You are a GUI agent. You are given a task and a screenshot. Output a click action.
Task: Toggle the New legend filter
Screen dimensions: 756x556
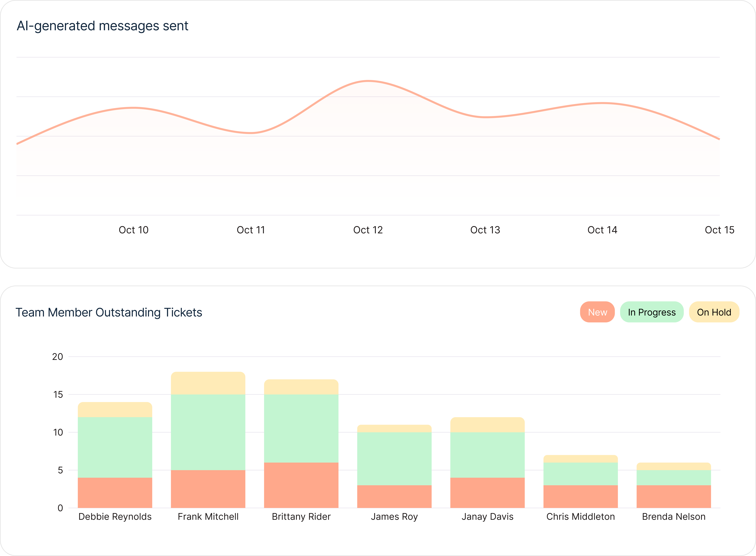(597, 312)
